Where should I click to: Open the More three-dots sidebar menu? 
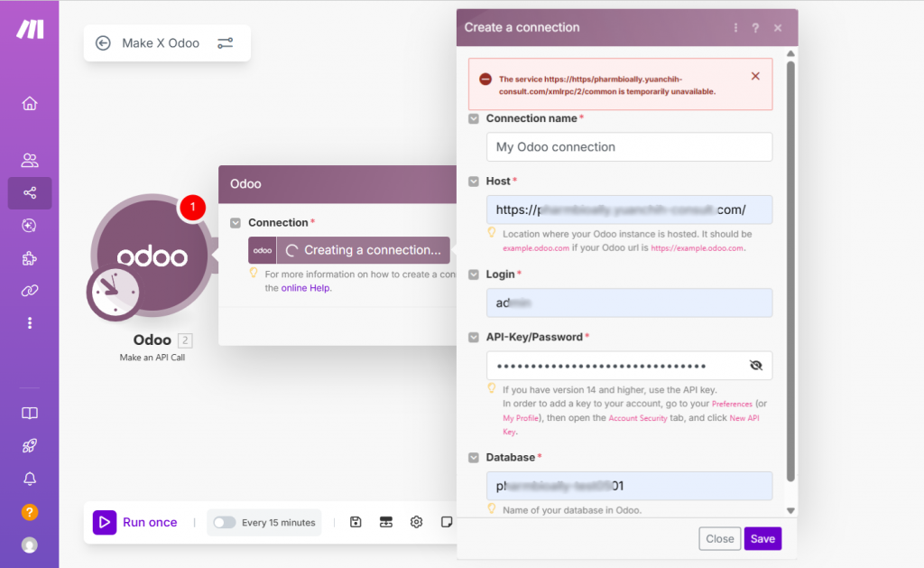30,323
